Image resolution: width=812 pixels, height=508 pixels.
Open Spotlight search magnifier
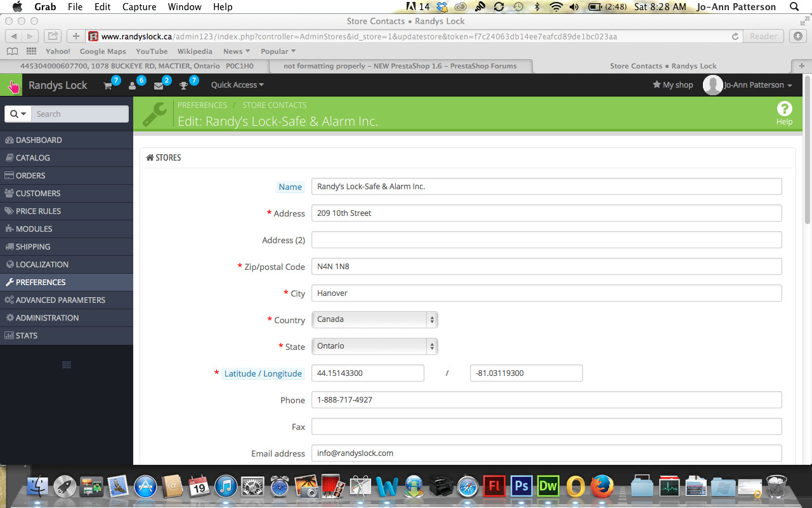[x=794, y=7]
